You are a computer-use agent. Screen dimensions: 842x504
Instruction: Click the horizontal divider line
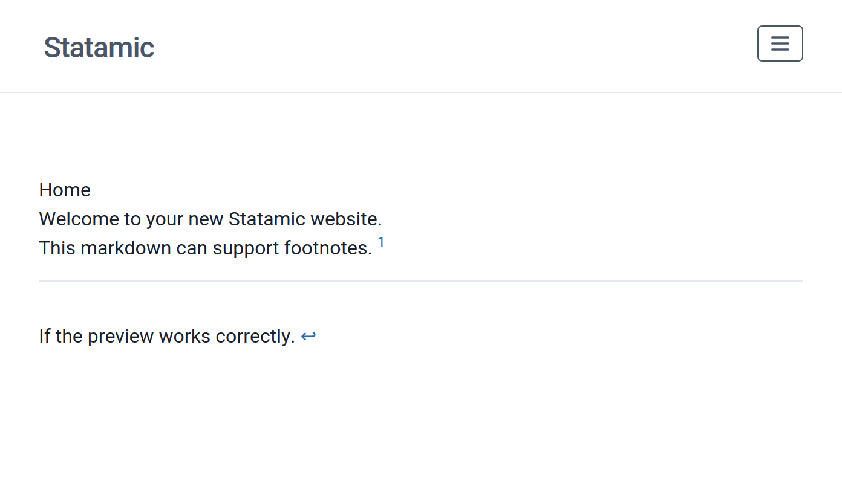421,280
